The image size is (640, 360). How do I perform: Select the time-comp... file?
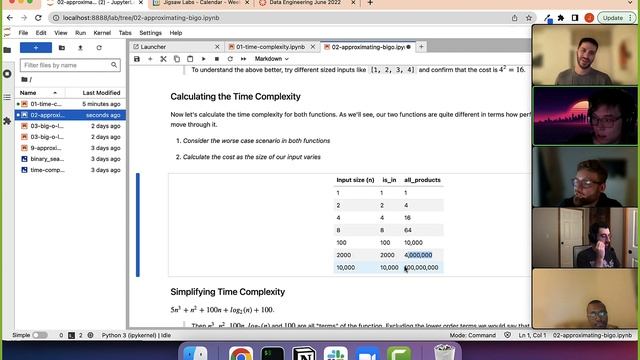[70, 170]
